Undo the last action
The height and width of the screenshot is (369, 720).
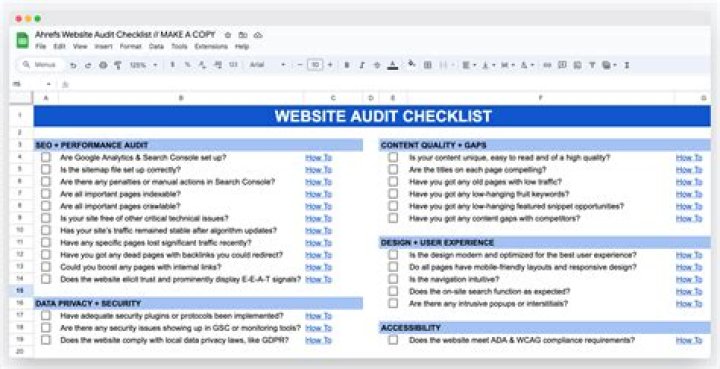pyautogui.click(x=73, y=65)
